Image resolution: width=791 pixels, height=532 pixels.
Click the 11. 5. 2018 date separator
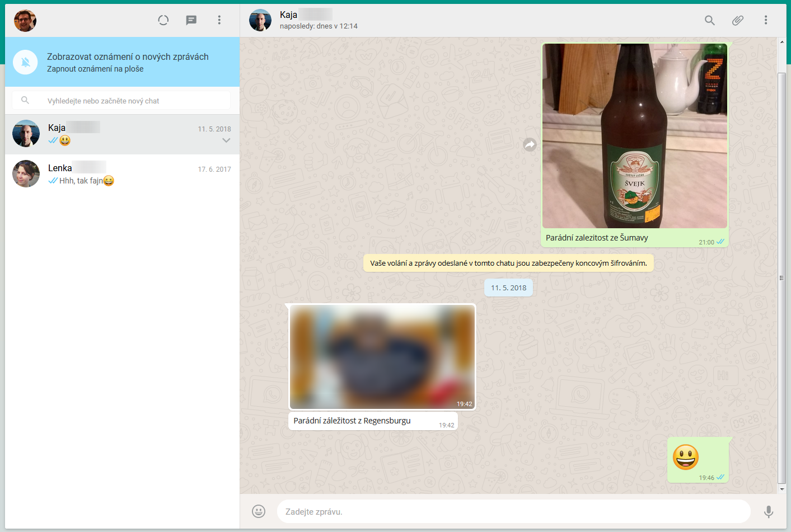[508, 288]
